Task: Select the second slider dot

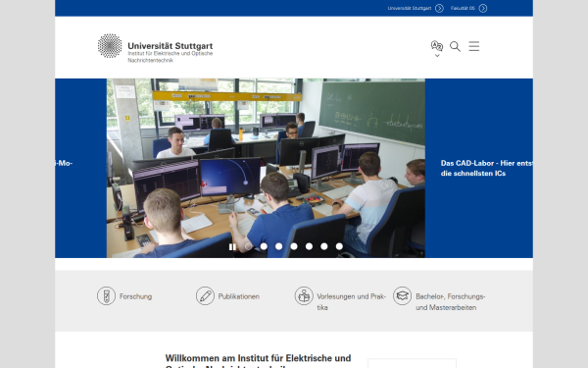Action: [264, 246]
